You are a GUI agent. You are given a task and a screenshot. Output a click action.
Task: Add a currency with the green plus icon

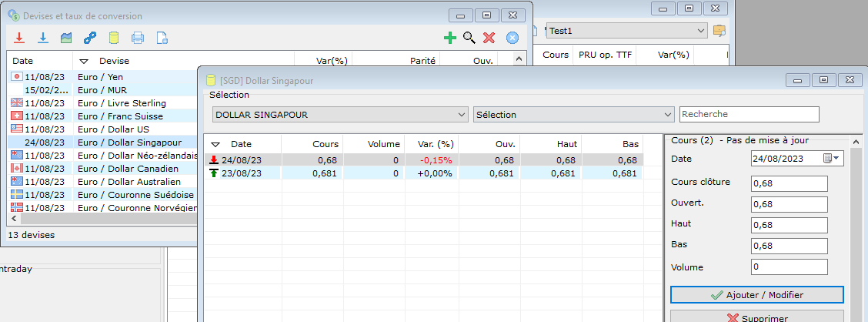450,38
